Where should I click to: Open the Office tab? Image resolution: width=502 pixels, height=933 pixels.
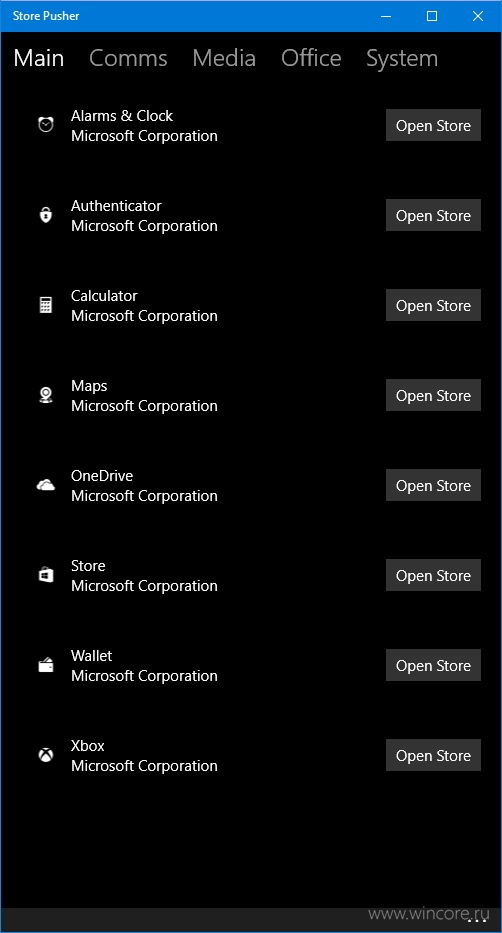tap(311, 58)
